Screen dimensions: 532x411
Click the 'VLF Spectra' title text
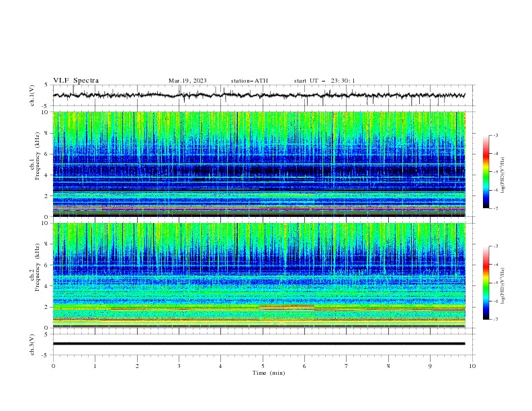[x=76, y=81]
